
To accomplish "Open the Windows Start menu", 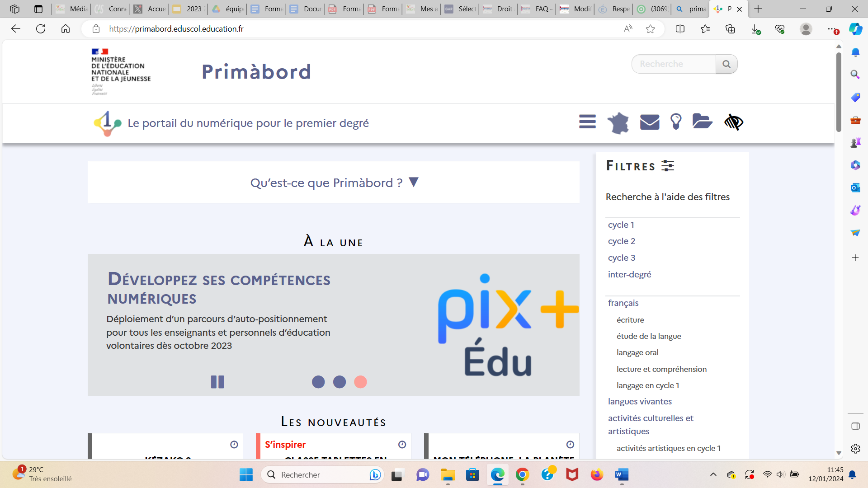I will (x=246, y=474).
